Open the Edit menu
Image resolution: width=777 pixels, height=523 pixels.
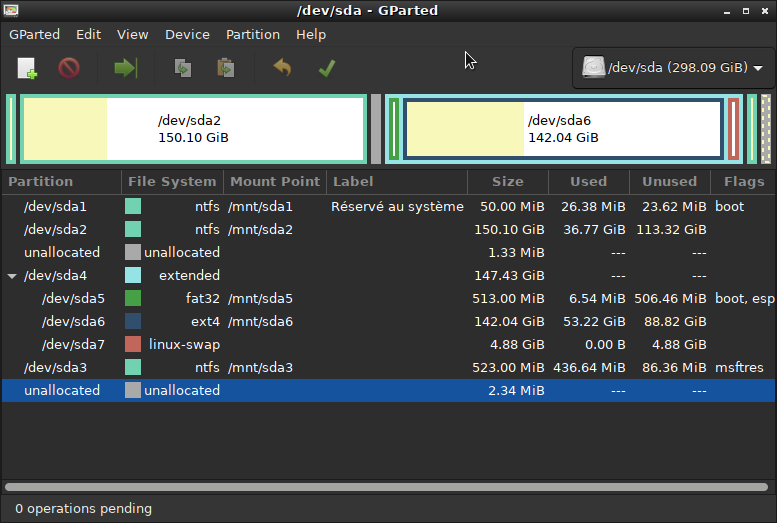tap(88, 34)
